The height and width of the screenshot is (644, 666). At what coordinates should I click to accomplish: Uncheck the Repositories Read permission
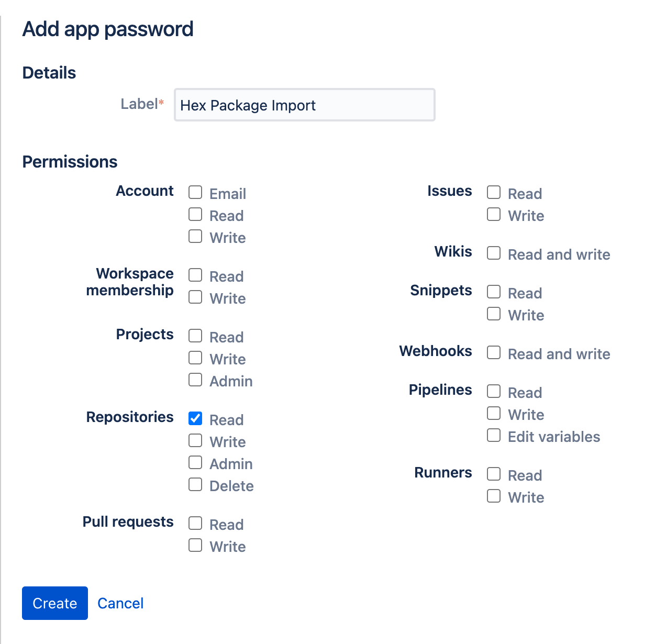point(195,418)
